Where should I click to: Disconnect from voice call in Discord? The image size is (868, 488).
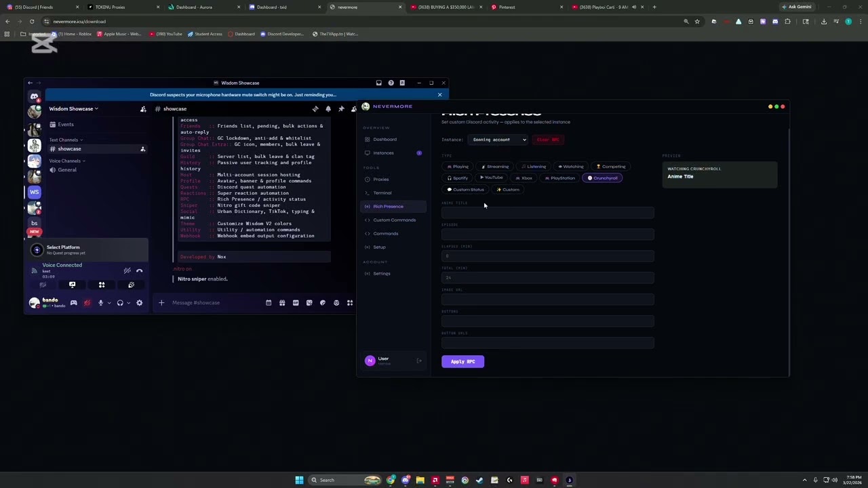click(140, 271)
